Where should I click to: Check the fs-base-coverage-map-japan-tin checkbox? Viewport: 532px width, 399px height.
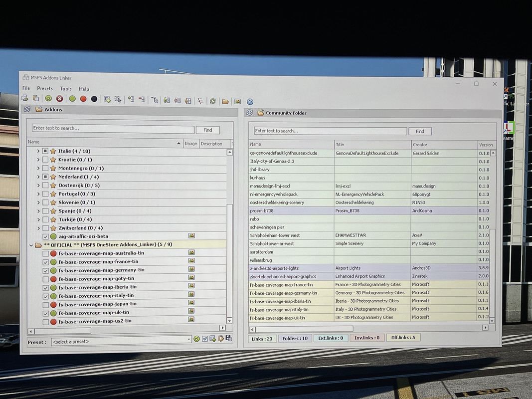(45, 305)
